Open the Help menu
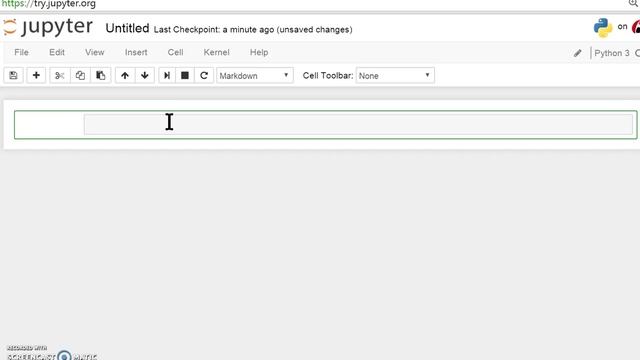The image size is (640, 360). click(x=259, y=52)
